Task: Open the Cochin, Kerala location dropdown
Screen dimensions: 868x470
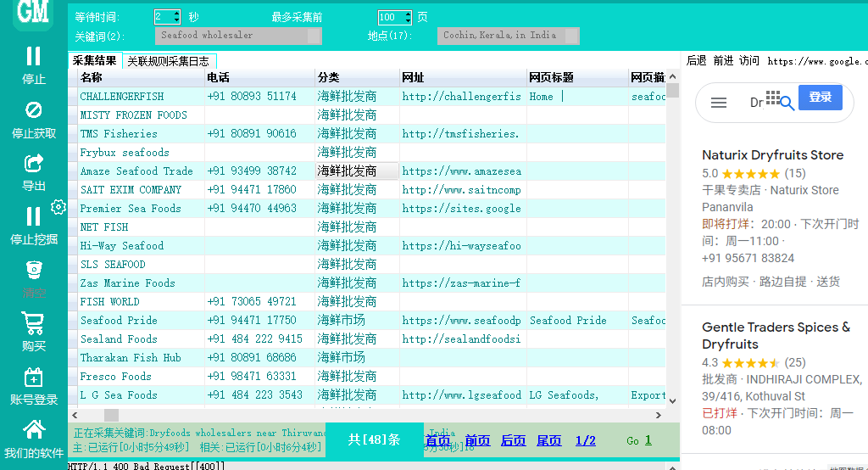Action: pos(572,36)
